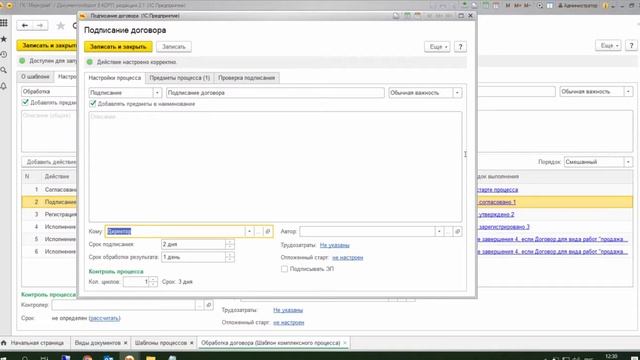640x360 pixels.
Task: Open Подписание action type dropdown
Action: coord(157,93)
